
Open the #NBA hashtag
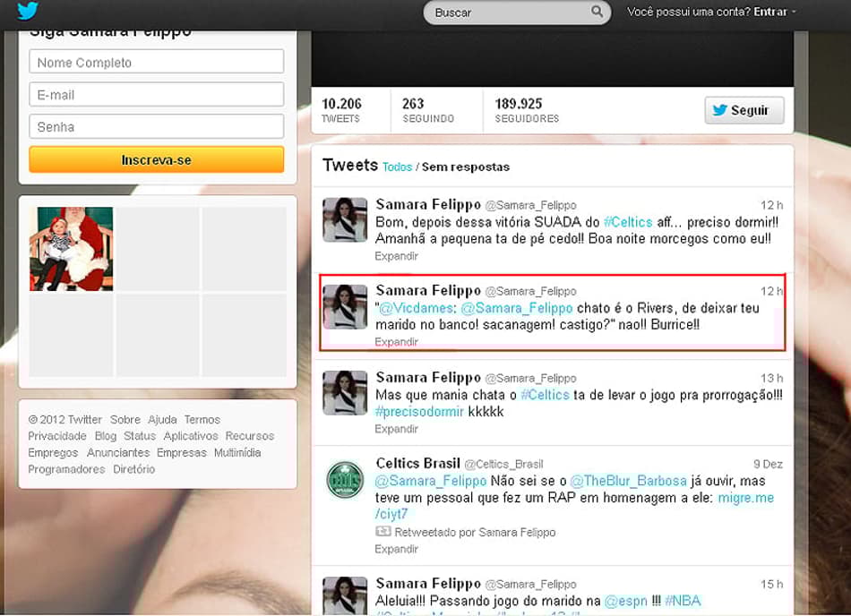pyautogui.click(x=683, y=601)
